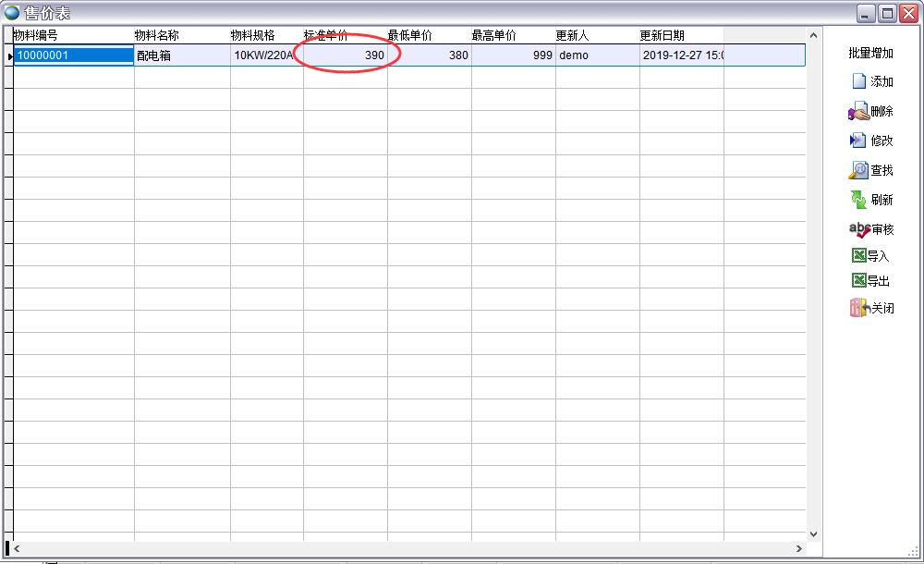Viewport: 924px width, 564px height.
Task: Click the 修改 (Edit) icon
Action: click(x=858, y=141)
